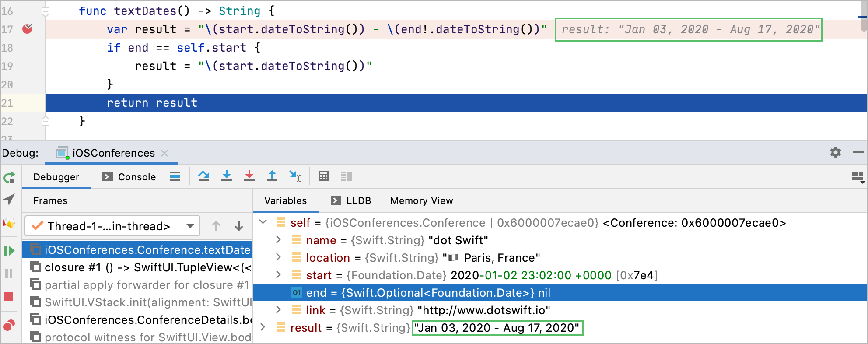Click the breakpoint marker on line 17
The image size is (868, 344).
28,29
